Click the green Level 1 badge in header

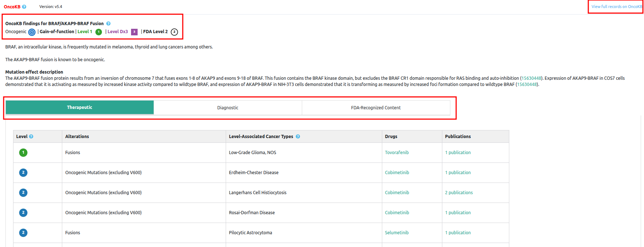click(x=98, y=32)
